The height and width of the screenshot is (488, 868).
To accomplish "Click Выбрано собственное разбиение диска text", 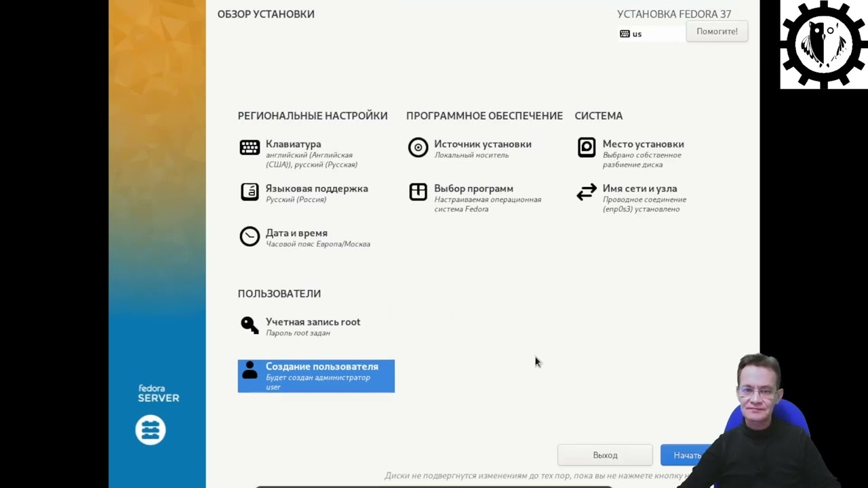I will (x=642, y=160).
